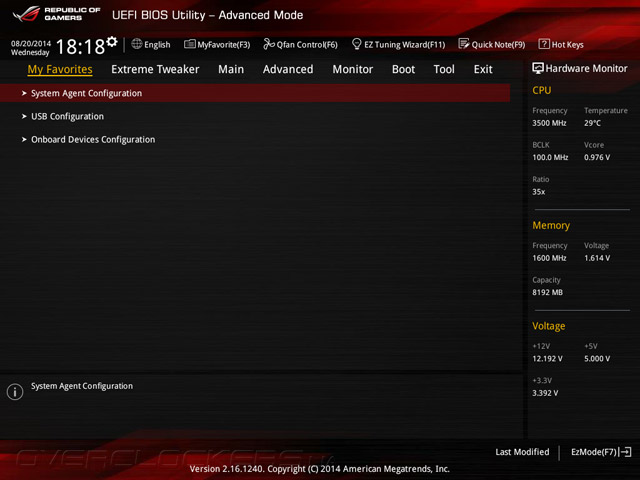This screenshot has width=640, height=480.
Task: Click memory frequency 1600 MHz
Action: 549,258
